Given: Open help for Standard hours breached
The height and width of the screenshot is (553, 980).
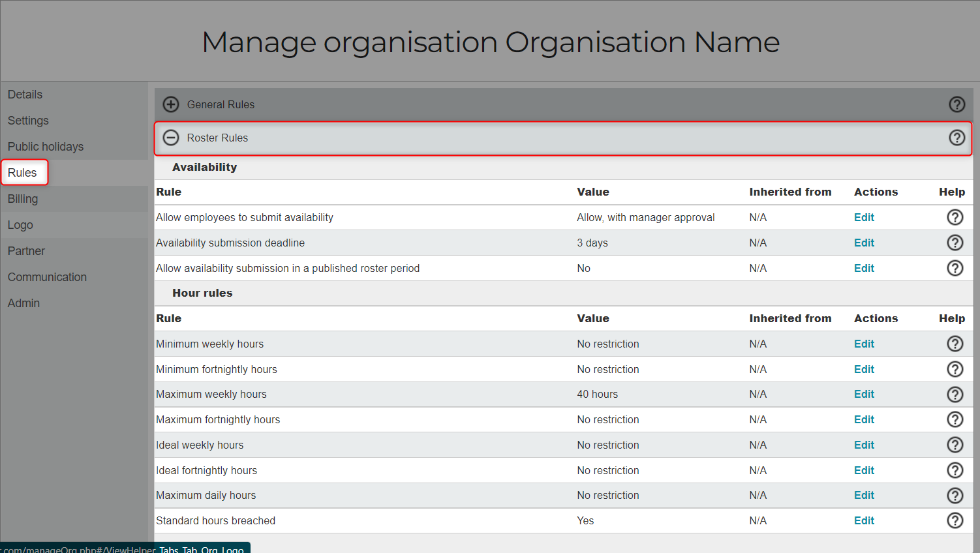Looking at the screenshot, I should pos(955,520).
